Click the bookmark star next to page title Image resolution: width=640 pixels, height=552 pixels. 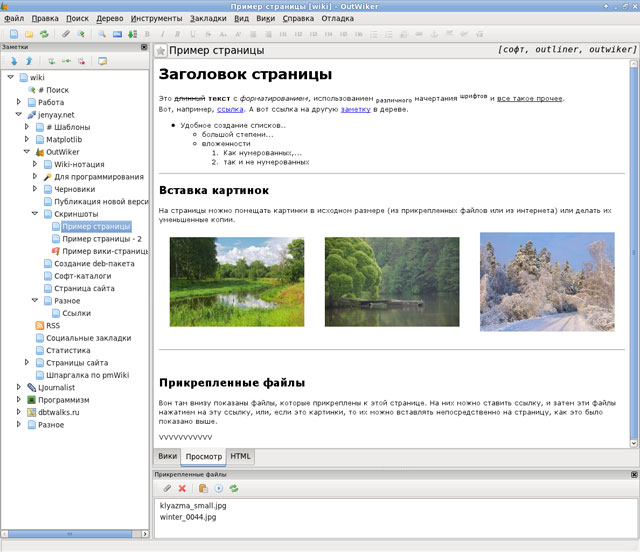tap(161, 50)
